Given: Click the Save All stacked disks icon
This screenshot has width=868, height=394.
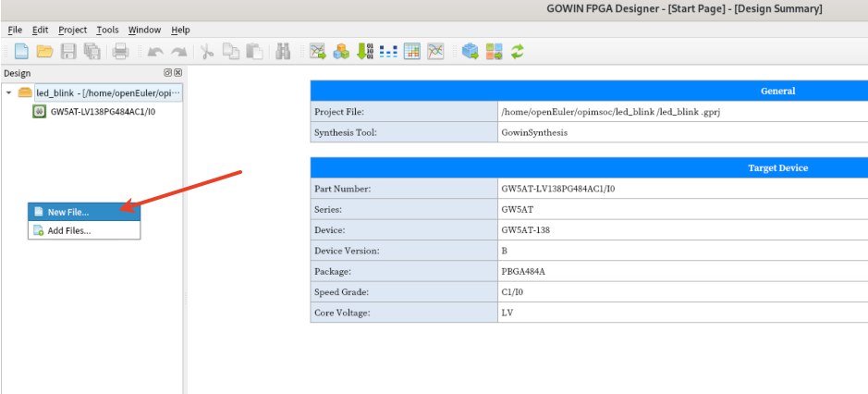Looking at the screenshot, I should [92, 52].
